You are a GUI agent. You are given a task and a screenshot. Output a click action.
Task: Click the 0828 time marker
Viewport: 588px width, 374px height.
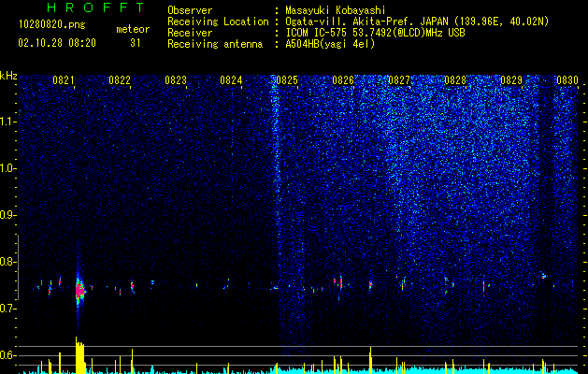point(455,80)
